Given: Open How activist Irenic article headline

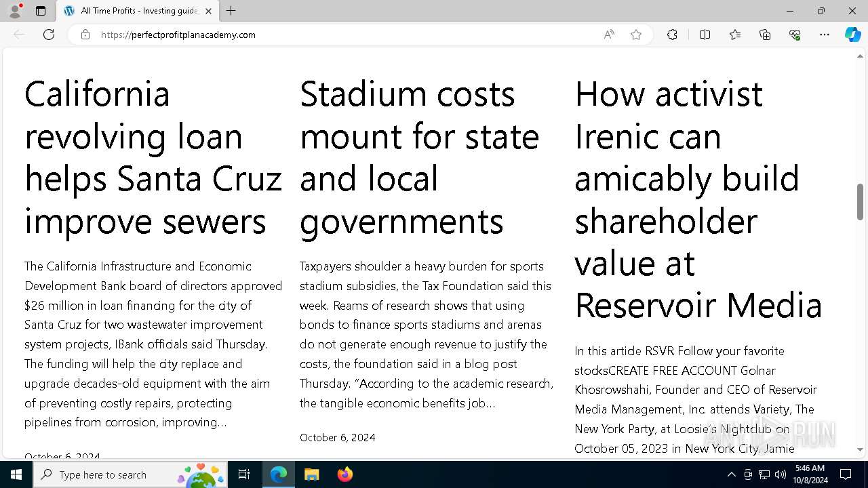Looking at the screenshot, I should click(x=698, y=199).
